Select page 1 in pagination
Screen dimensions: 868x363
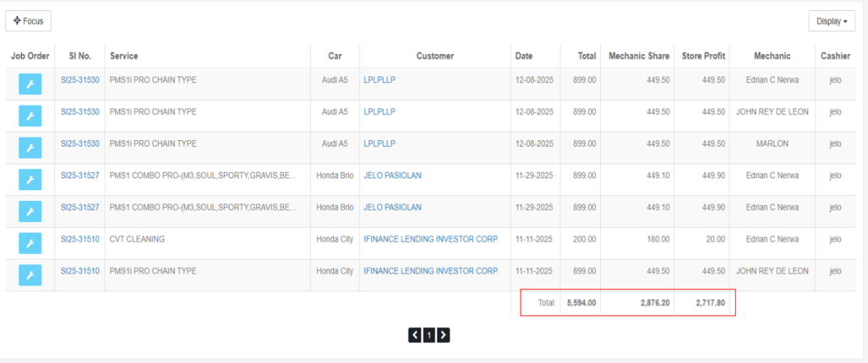point(429,335)
